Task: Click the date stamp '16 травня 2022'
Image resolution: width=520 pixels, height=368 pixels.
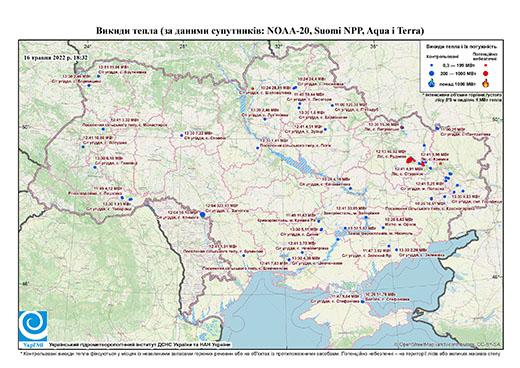Action: coord(56,57)
